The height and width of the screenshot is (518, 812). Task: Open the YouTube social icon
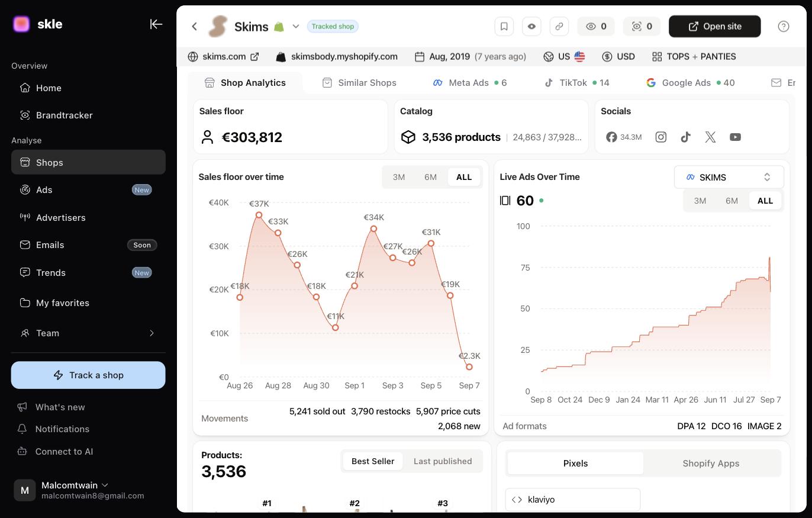[736, 137]
